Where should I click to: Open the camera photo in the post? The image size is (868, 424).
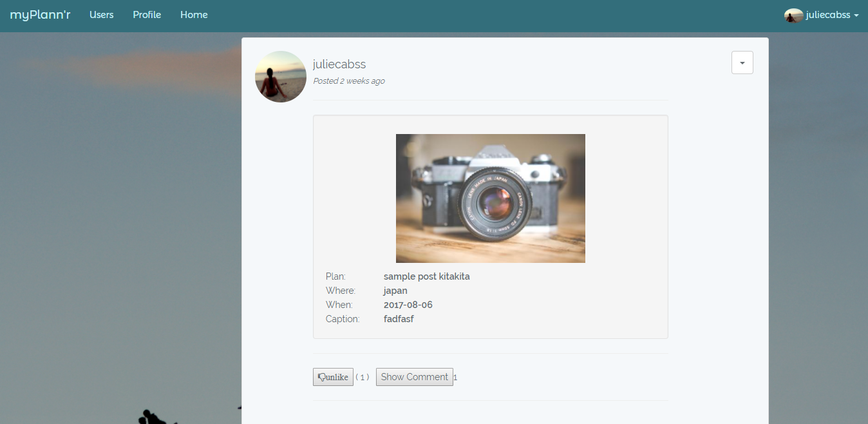[490, 198]
